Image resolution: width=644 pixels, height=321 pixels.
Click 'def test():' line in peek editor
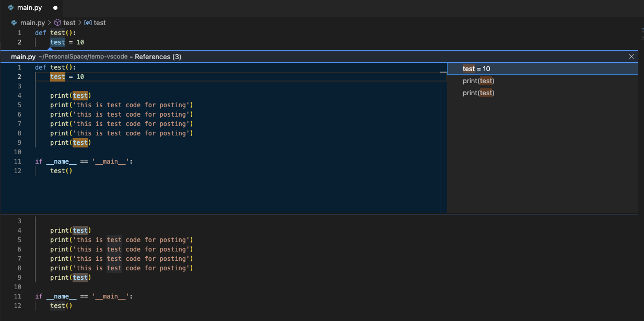pos(56,67)
